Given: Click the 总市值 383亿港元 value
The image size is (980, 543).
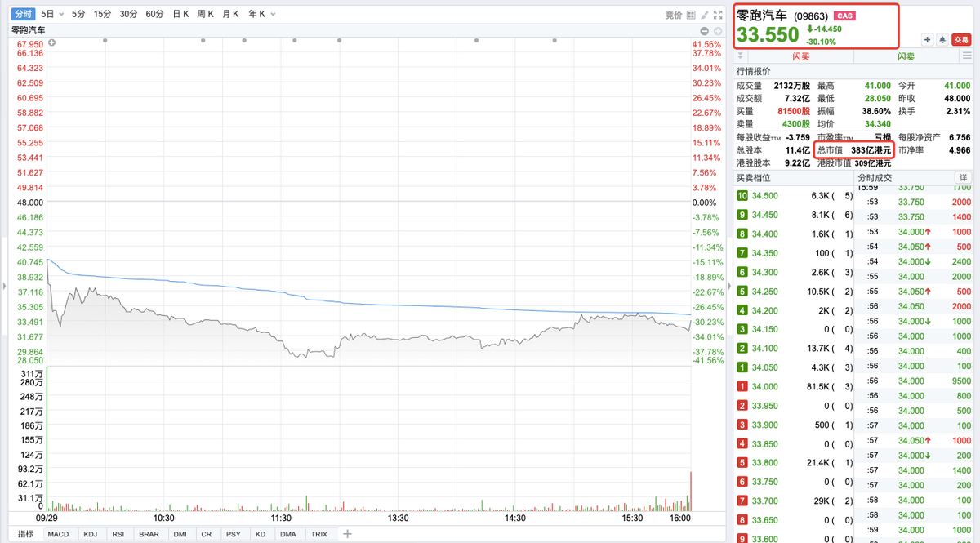Looking at the screenshot, I should point(871,150).
